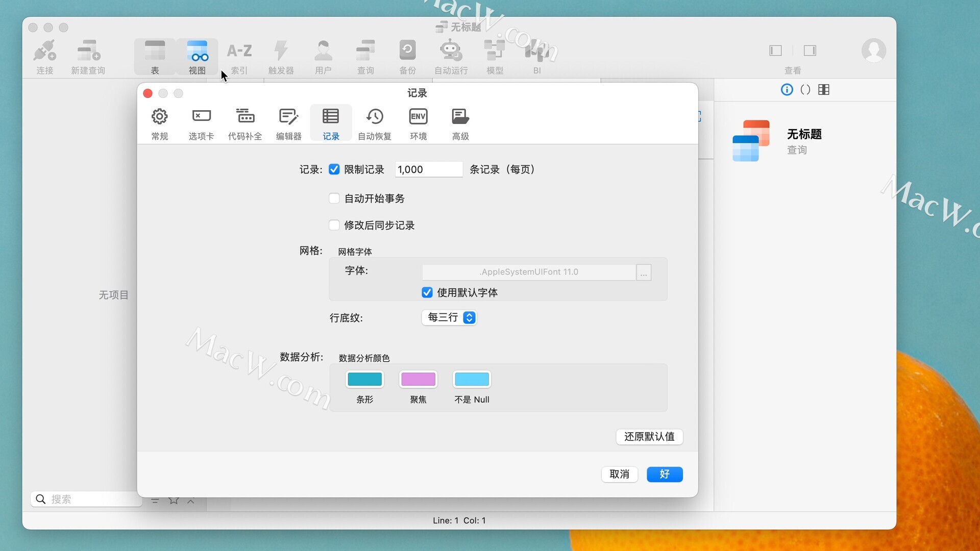Switch to 编辑器 editor preferences tab
This screenshot has height=551, width=980.
pyautogui.click(x=289, y=124)
